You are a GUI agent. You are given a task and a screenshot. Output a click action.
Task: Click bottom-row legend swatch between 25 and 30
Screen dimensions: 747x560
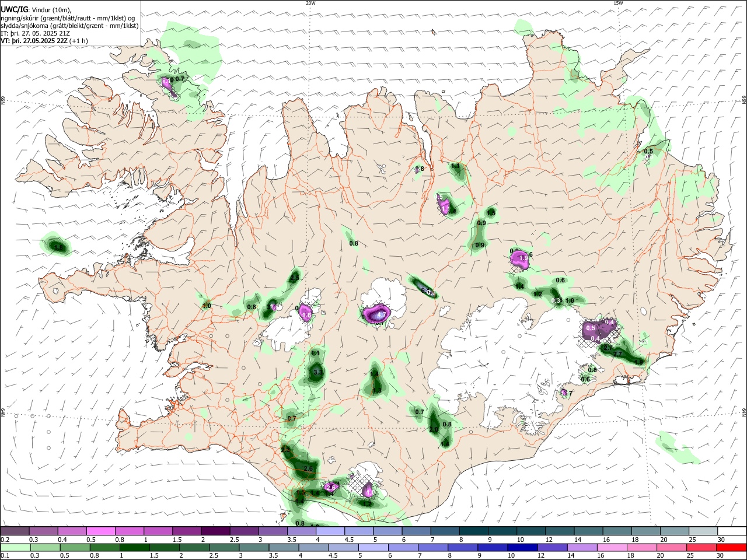pos(701,548)
